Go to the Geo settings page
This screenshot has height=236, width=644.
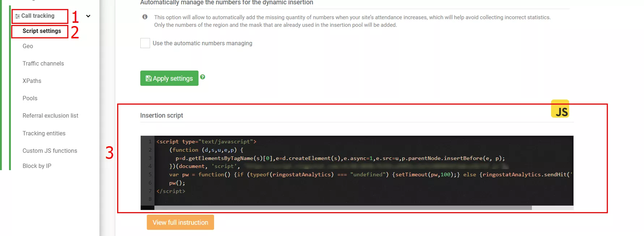click(x=28, y=46)
